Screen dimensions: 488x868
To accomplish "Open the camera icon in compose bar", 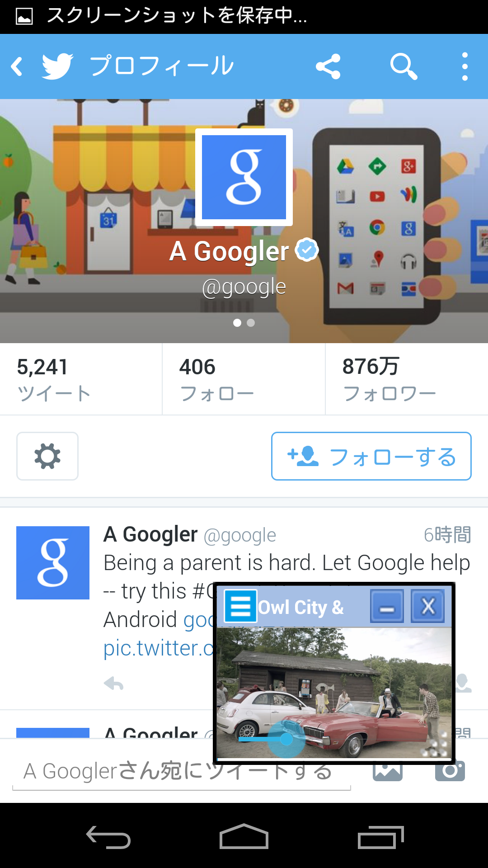I will [450, 771].
